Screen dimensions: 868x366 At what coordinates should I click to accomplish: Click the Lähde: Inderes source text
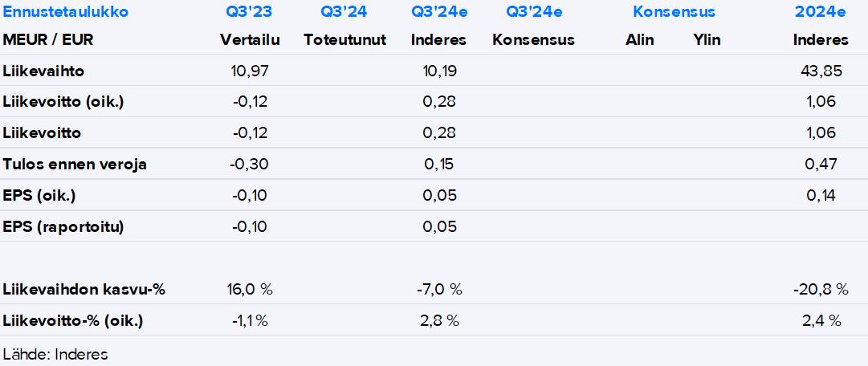pos(55,354)
